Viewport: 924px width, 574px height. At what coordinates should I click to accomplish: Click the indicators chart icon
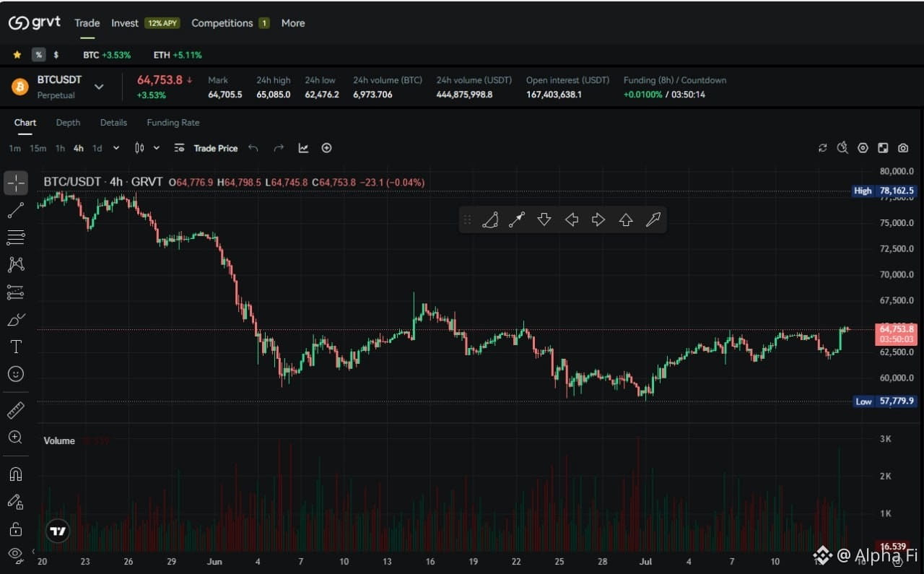click(x=303, y=148)
